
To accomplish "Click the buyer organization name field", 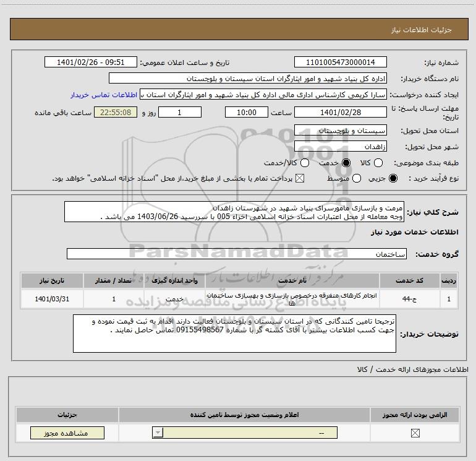I will (x=248, y=78).
